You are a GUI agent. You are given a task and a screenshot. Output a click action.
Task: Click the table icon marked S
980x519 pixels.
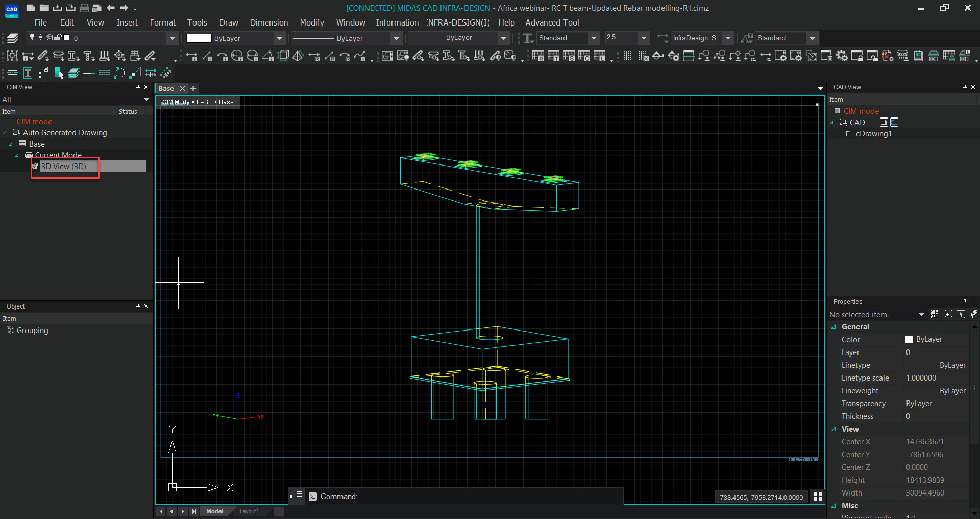click(569, 55)
